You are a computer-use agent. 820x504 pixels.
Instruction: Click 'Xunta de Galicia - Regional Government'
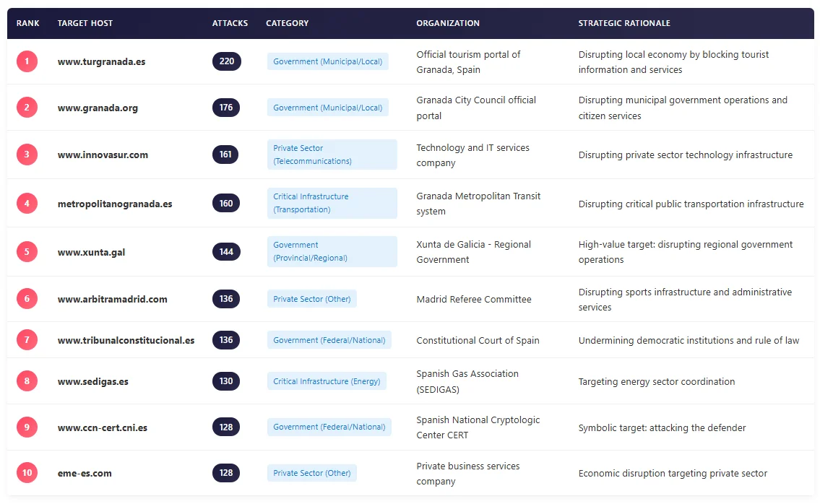[x=473, y=251]
